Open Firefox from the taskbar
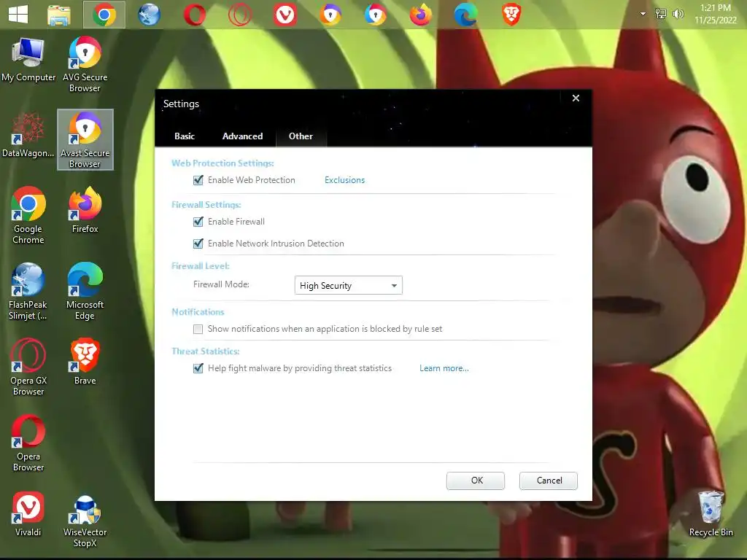The height and width of the screenshot is (560, 747). [x=421, y=15]
